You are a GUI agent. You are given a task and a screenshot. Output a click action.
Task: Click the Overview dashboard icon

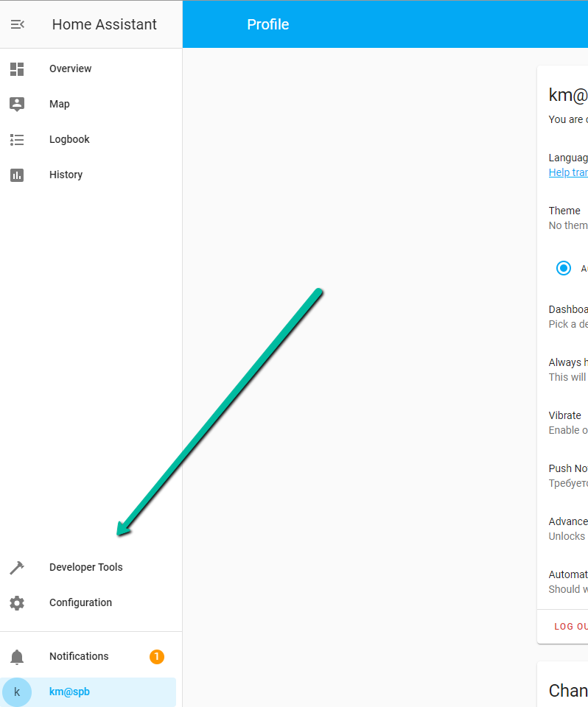(x=17, y=69)
